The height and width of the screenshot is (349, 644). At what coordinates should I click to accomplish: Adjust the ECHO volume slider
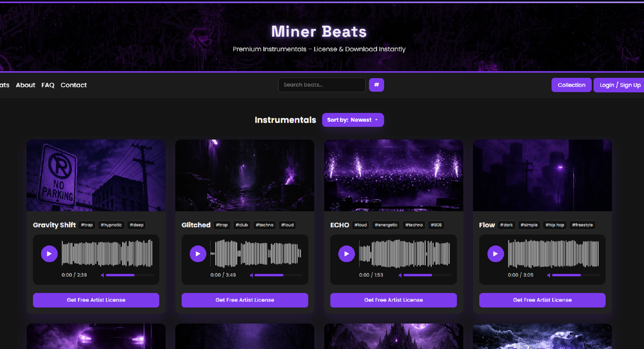tap(427, 275)
